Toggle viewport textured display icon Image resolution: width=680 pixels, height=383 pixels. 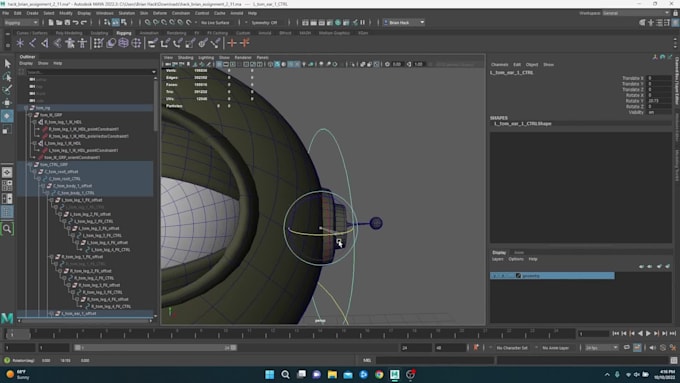coord(298,64)
